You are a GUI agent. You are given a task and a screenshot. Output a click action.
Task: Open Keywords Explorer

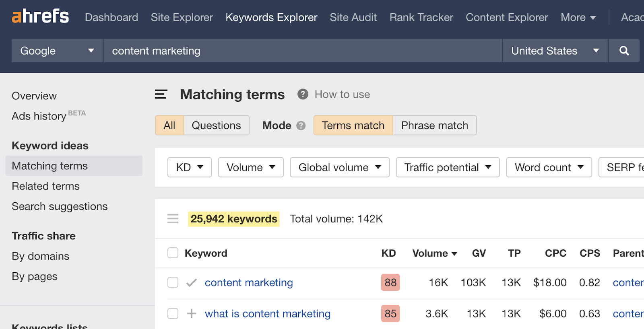pos(271,17)
